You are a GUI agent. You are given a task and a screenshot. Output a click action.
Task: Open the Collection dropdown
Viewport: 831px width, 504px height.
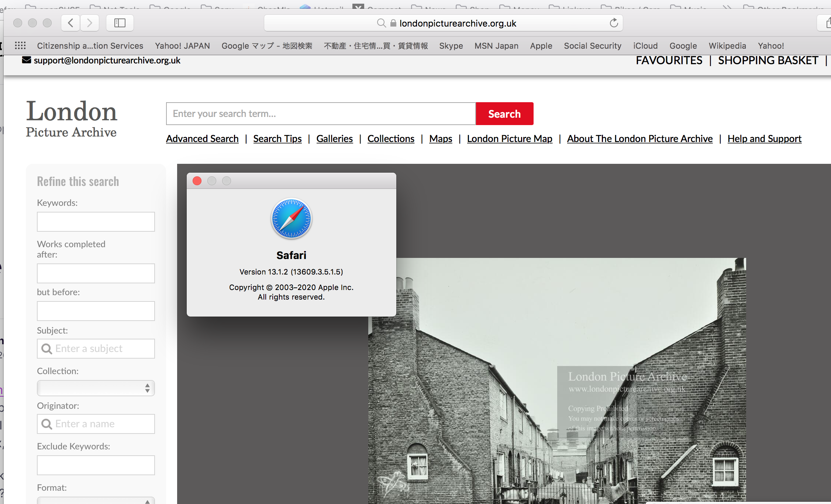click(x=96, y=388)
